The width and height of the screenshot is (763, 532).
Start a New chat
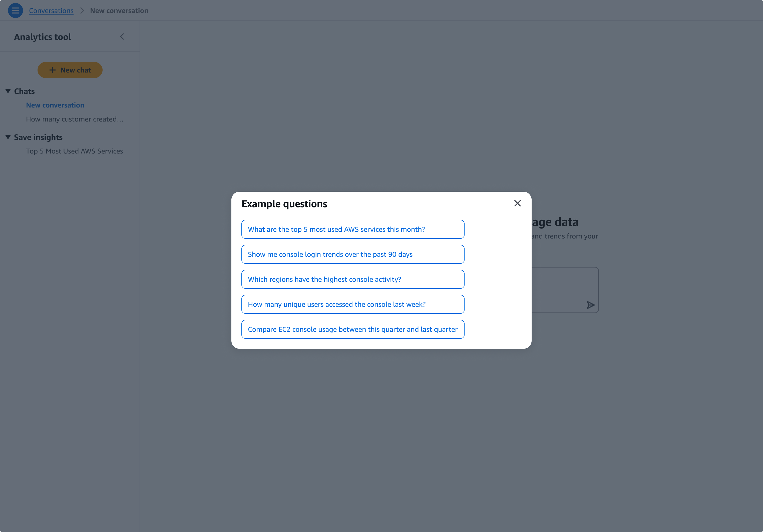click(x=70, y=70)
